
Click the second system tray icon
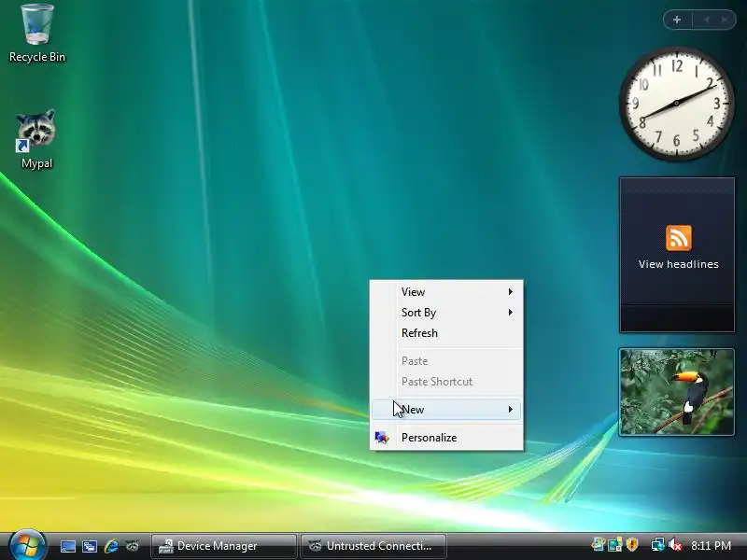615,545
